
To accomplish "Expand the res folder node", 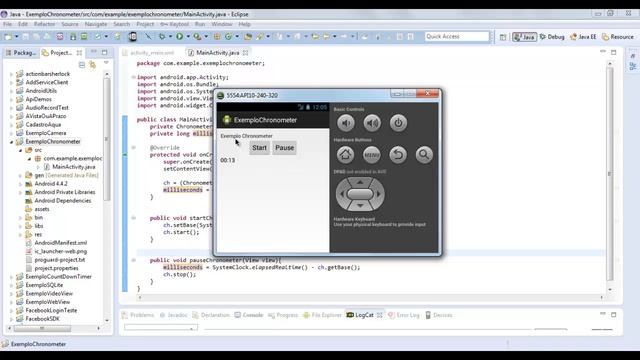I will (20, 235).
